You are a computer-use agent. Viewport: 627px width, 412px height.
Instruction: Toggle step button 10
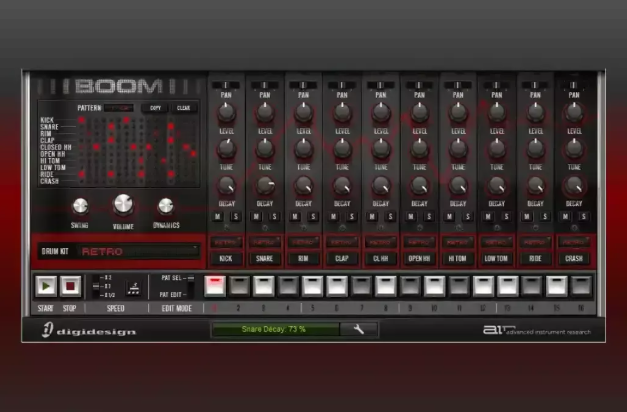pos(434,286)
